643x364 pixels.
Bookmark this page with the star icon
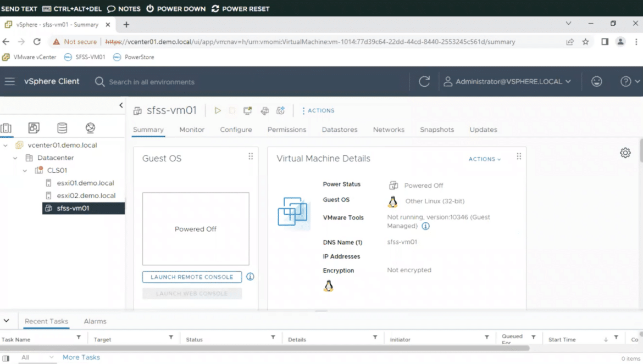[x=586, y=42]
